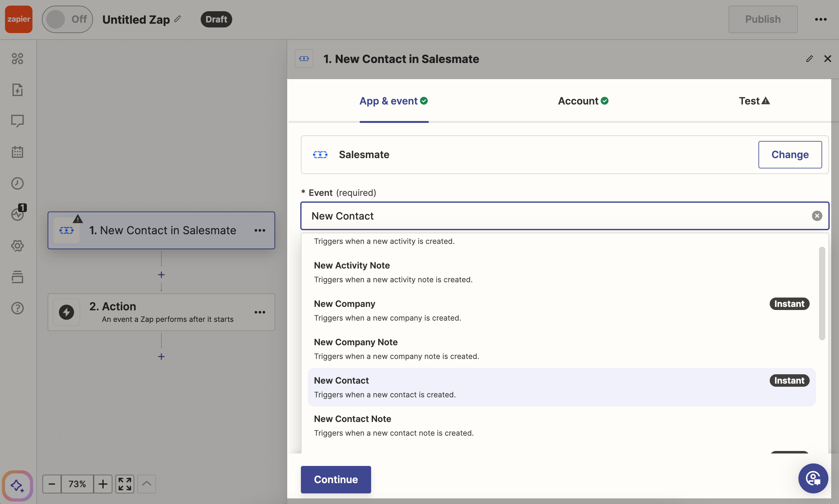839x504 pixels.
Task: Open the Action step's three-dot menu
Action: click(260, 312)
